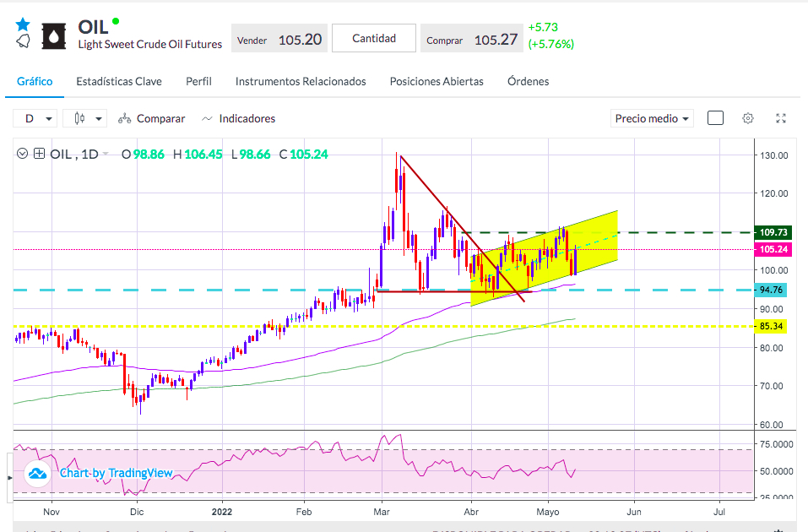Click the 60.00 price axis label

click(772, 426)
